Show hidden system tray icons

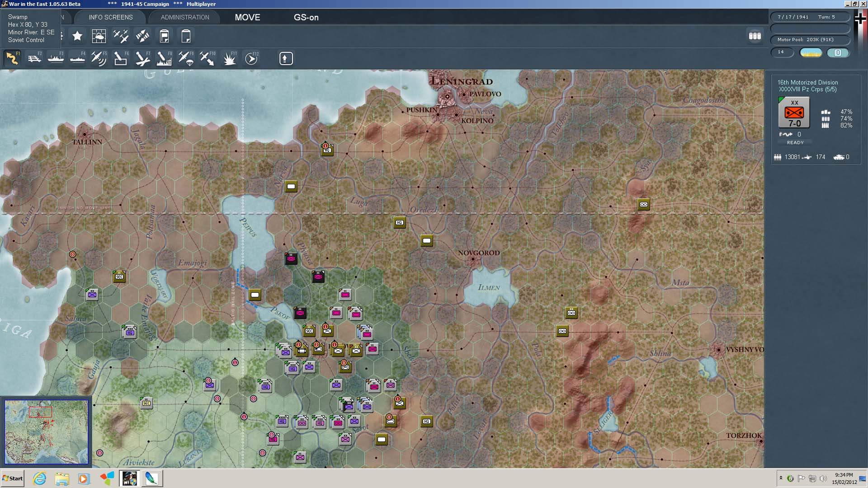point(780,478)
